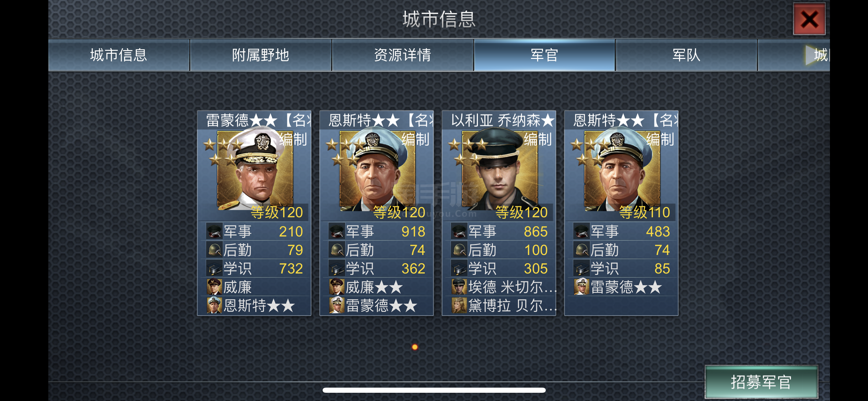
Task: Click the arrow to show more tabs
Action: pos(811,55)
